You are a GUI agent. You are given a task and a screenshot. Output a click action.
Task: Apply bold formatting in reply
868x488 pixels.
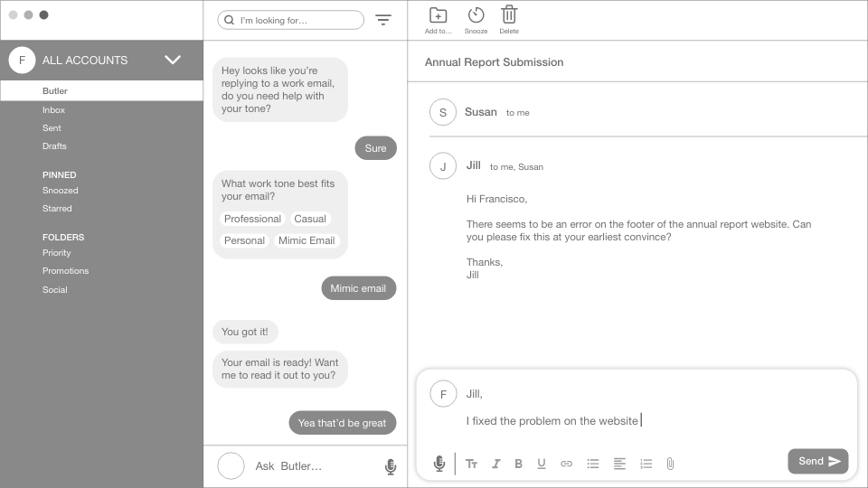519,464
